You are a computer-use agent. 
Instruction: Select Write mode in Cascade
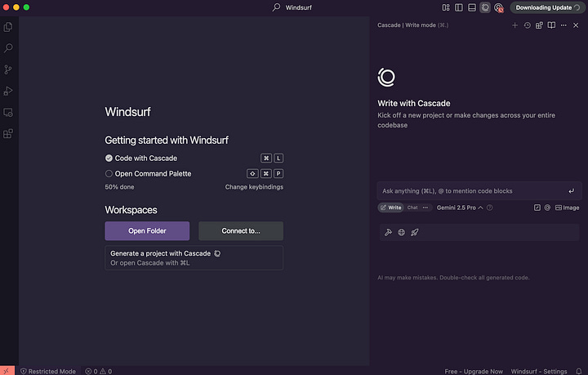[390, 208]
